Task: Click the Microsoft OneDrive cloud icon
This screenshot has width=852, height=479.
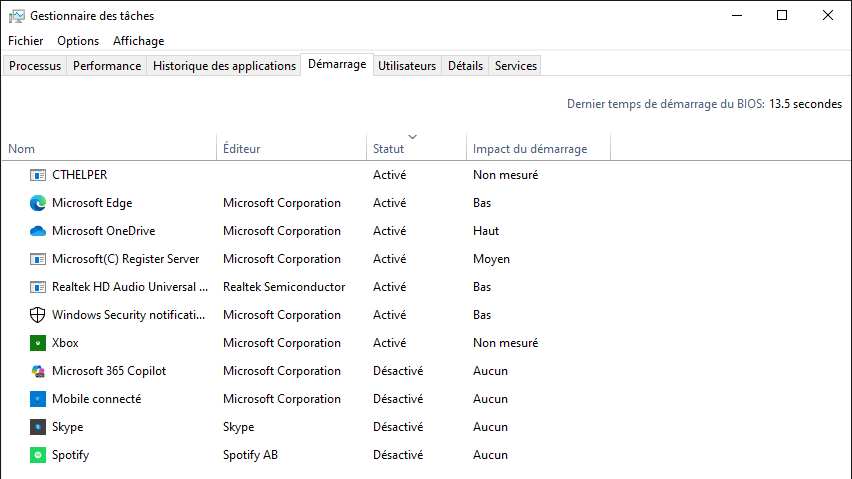Action: pyautogui.click(x=37, y=231)
